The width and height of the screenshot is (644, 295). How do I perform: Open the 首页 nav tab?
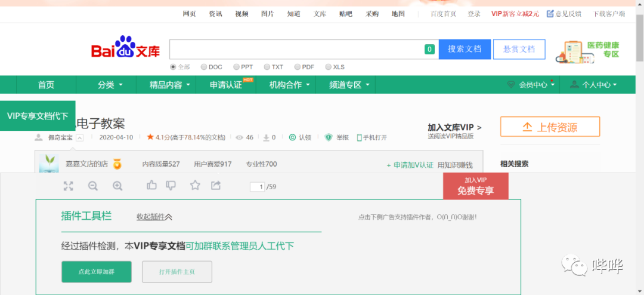pyautogui.click(x=46, y=85)
